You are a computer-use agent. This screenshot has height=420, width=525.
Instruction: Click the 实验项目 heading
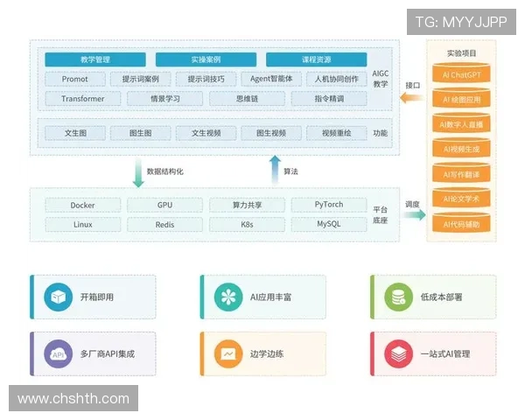(x=461, y=53)
